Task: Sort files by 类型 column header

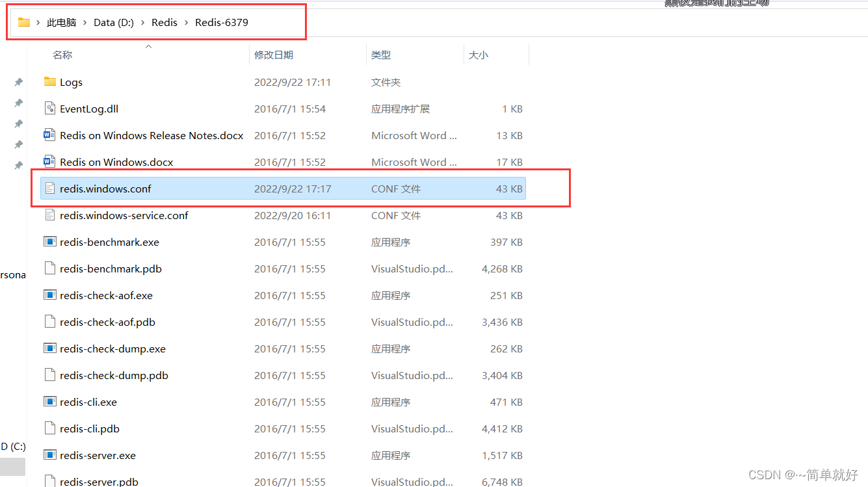Action: point(381,55)
